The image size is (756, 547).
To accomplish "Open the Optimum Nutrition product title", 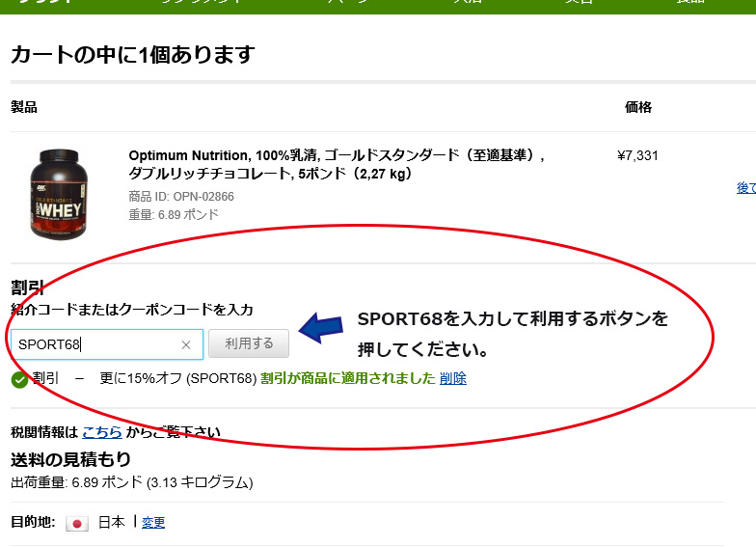I will pos(337,164).
